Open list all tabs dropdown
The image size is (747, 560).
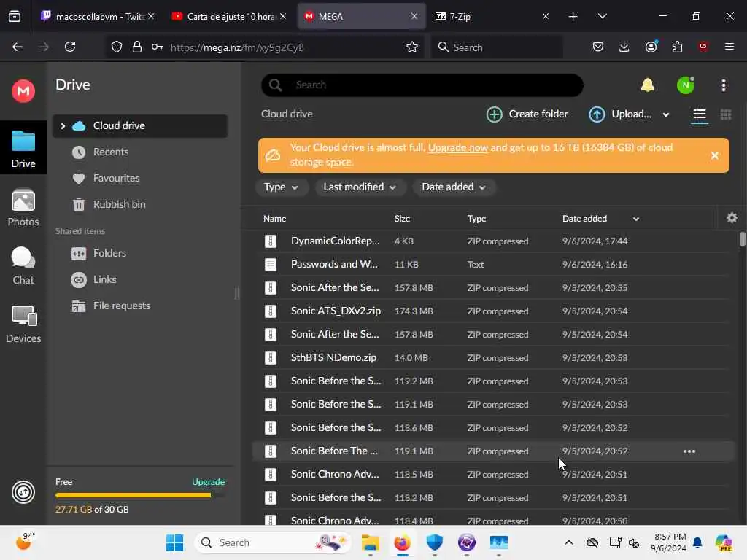point(602,16)
